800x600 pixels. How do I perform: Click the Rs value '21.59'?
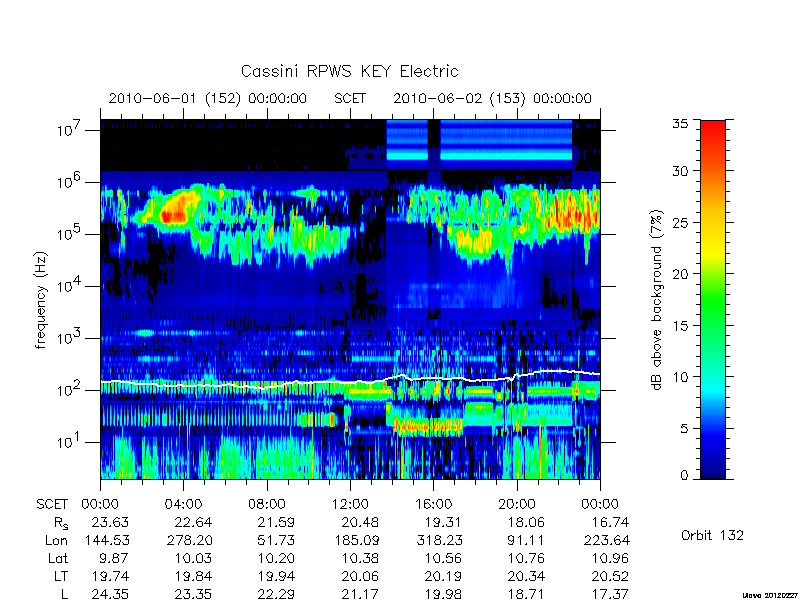[276, 522]
